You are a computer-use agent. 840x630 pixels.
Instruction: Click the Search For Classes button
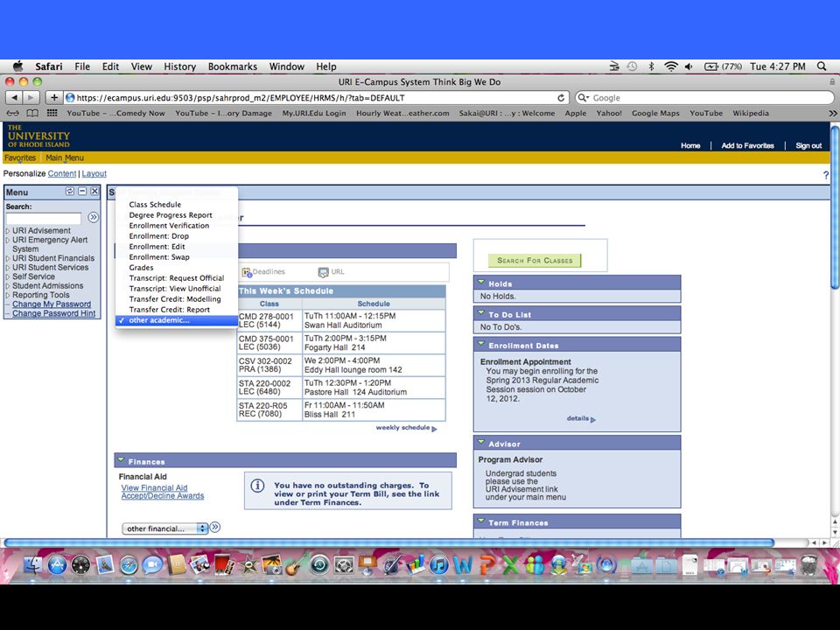(535, 261)
